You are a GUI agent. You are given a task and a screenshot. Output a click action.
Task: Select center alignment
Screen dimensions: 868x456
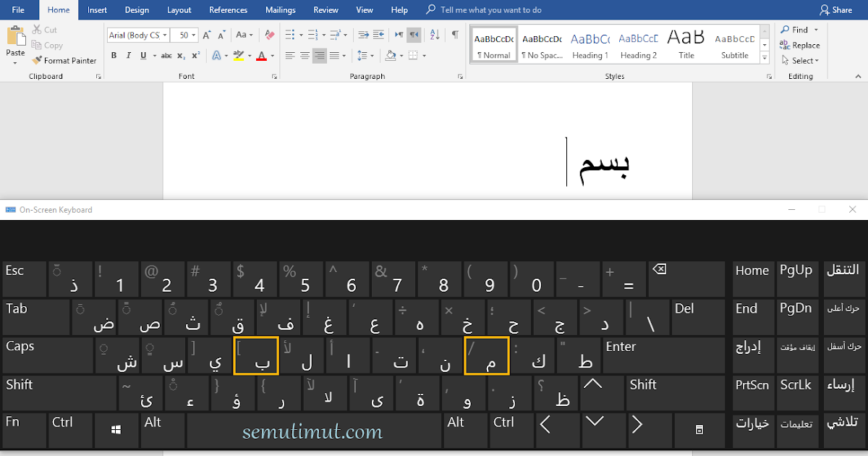point(305,55)
